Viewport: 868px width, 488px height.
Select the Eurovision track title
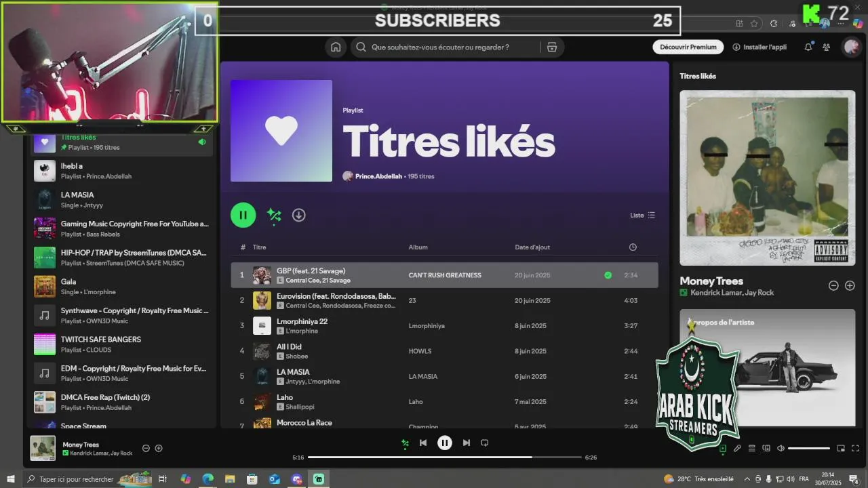[336, 296]
